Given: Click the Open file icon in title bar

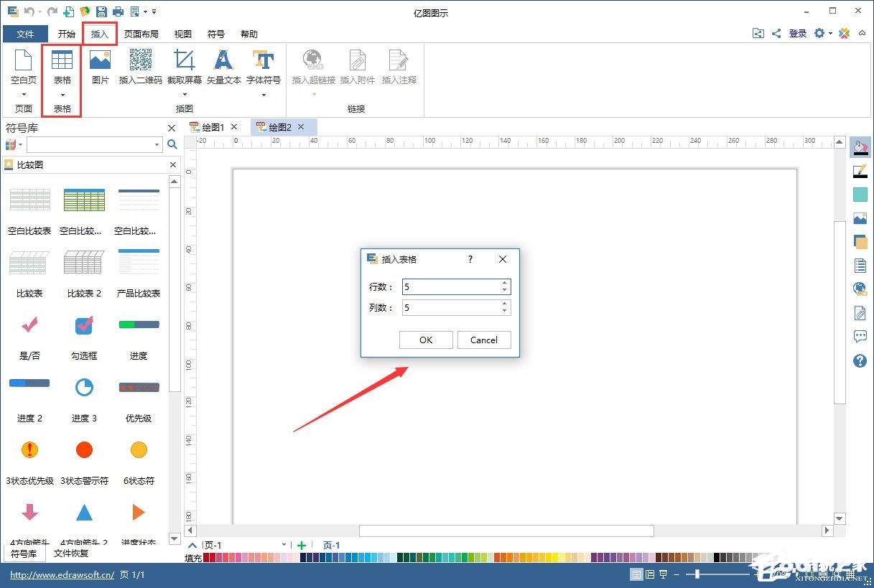Looking at the screenshot, I should pos(85,11).
